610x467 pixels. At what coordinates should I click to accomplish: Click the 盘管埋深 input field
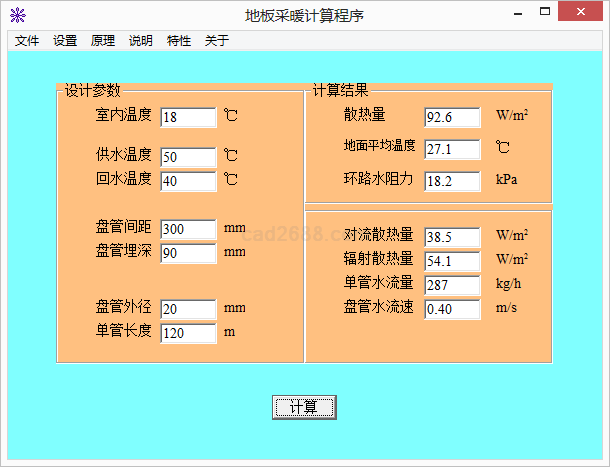tap(188, 253)
